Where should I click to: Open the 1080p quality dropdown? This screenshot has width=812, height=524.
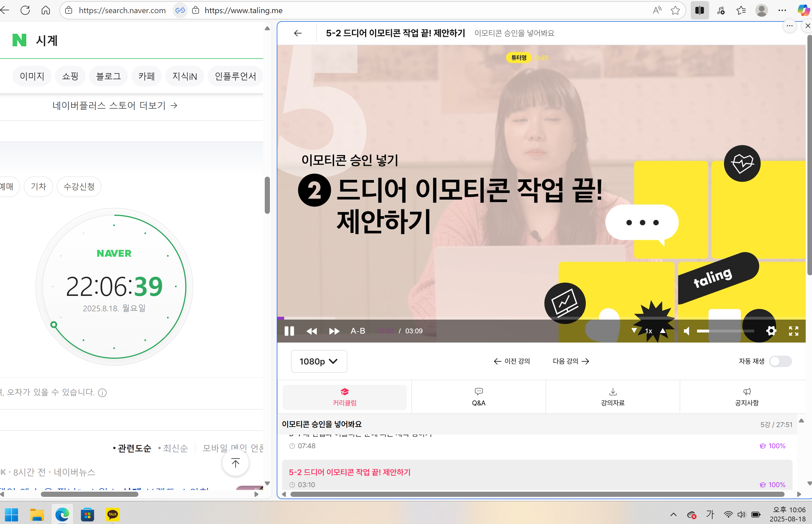coord(319,361)
